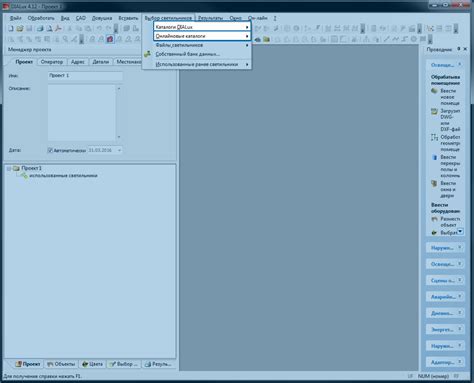The image size is (474, 383).
Task: Select Онлайновые каталоги menu entry
Action: [202, 36]
